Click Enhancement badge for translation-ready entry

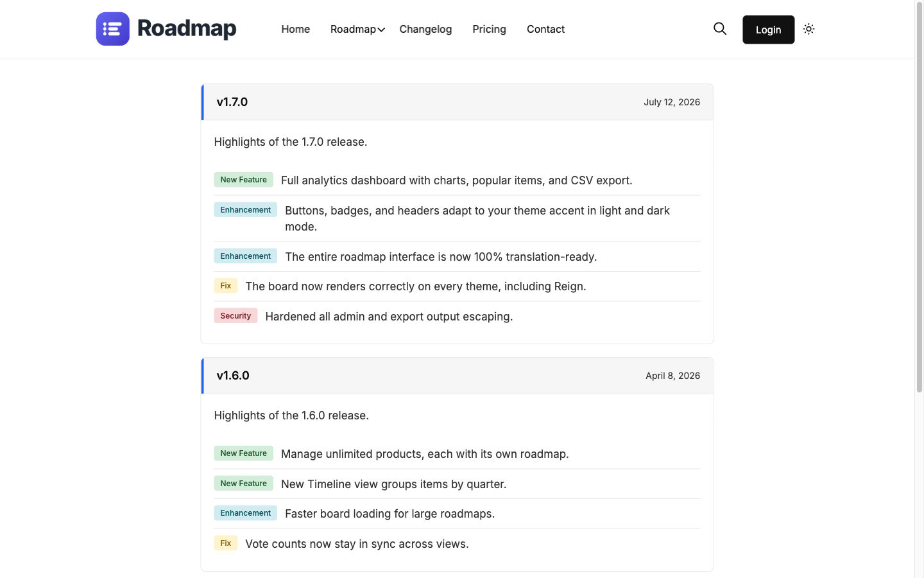coord(246,256)
